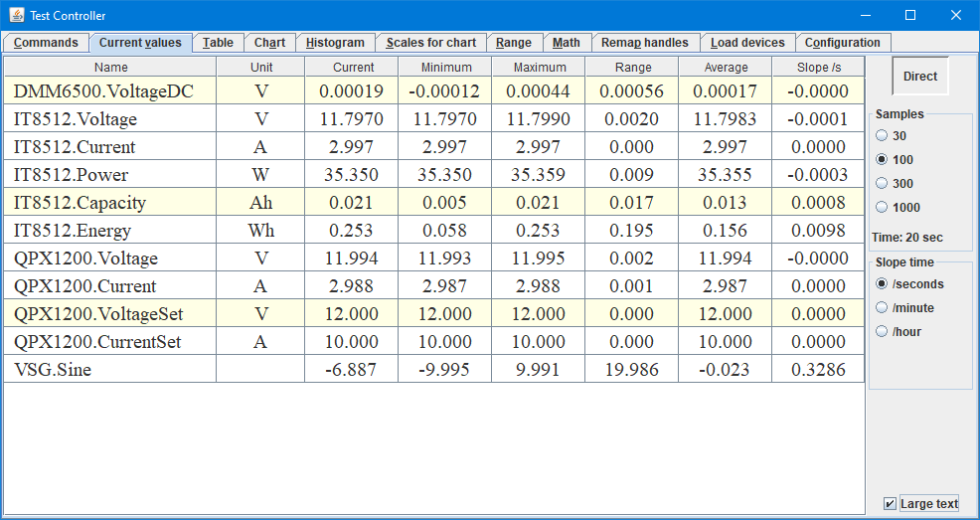This screenshot has height=520, width=980.
Task: Go to Scales for chart tab
Action: [x=431, y=43]
